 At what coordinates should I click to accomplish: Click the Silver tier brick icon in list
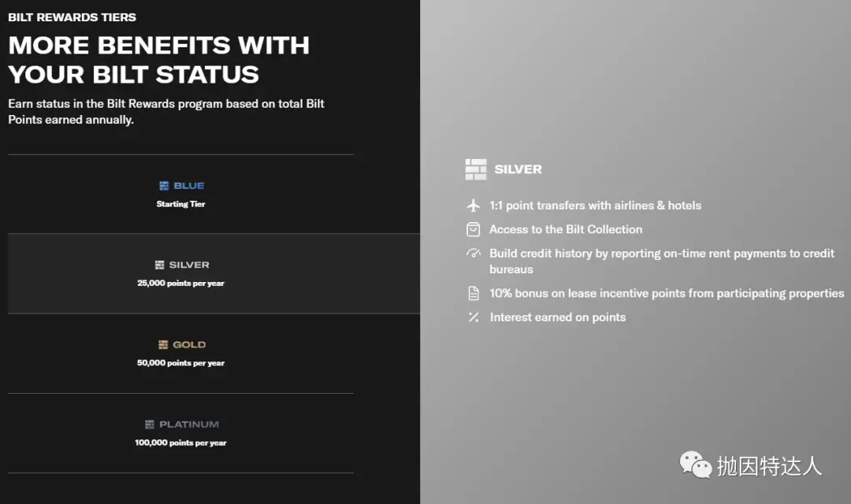point(159,265)
